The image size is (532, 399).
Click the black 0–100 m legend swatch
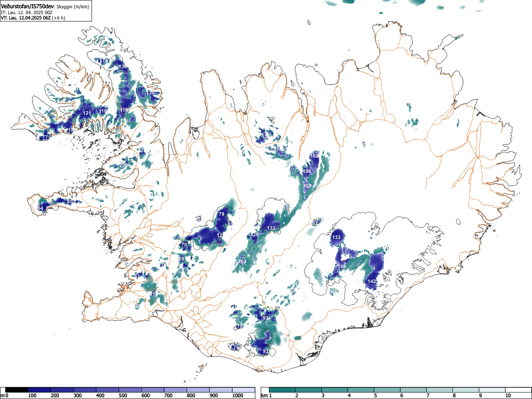click(x=17, y=390)
